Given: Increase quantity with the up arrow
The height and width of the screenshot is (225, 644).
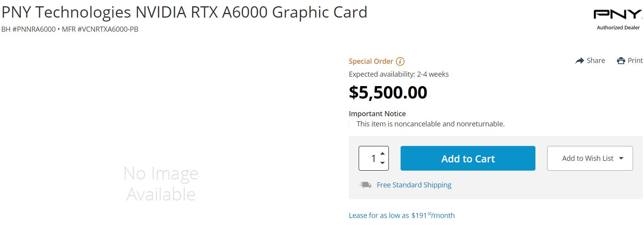Looking at the screenshot, I should [383, 153].
